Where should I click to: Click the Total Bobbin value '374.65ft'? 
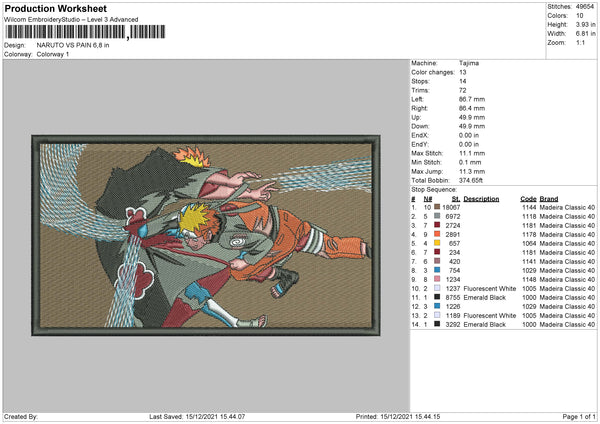471,180
